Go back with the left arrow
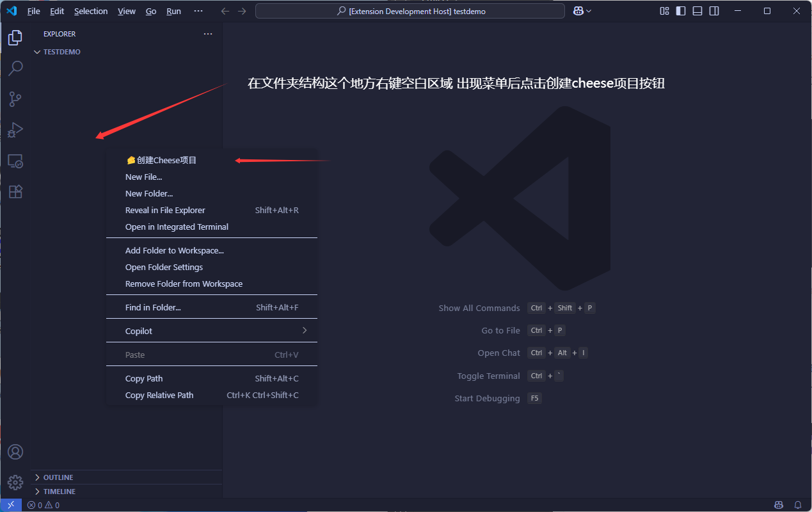This screenshot has width=812, height=512. coord(225,11)
